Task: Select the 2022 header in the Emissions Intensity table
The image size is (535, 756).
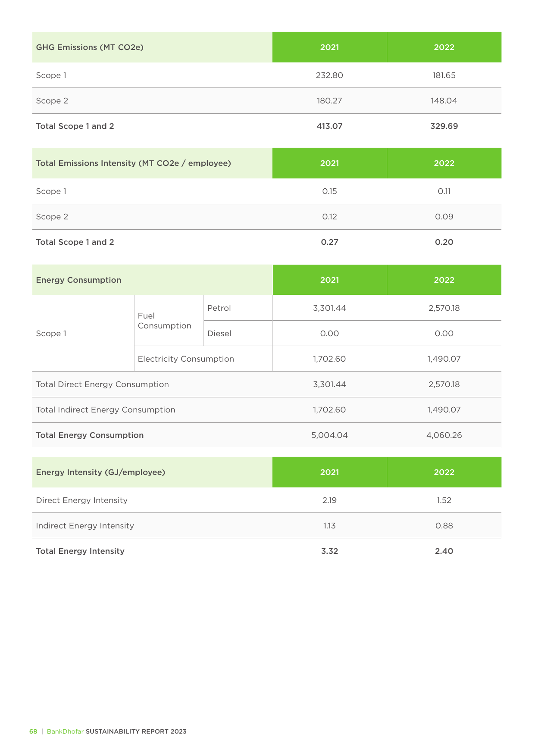Action: coord(444,163)
